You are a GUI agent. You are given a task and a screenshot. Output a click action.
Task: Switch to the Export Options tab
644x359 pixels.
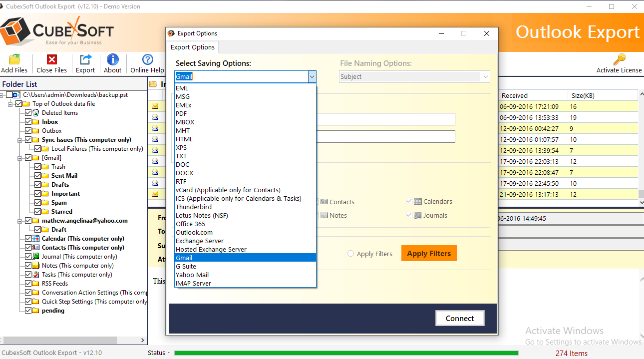193,47
